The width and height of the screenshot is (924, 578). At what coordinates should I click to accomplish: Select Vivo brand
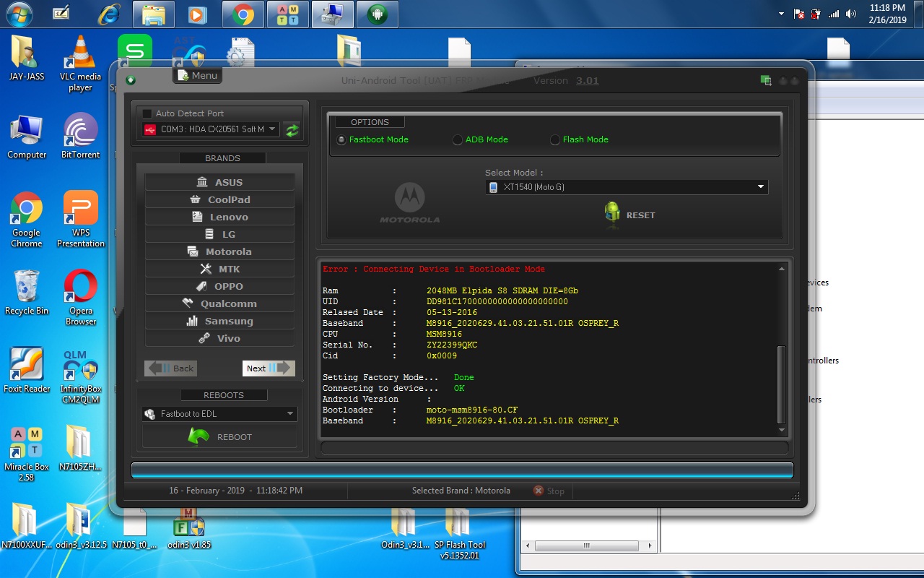219,338
